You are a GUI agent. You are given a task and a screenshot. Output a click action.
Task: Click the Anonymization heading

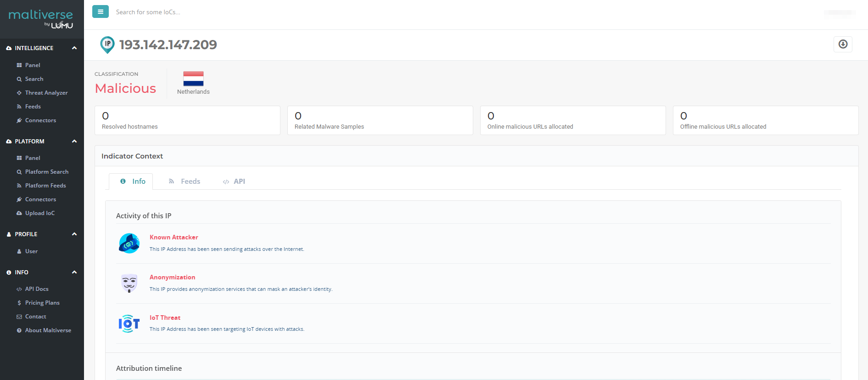click(x=173, y=278)
